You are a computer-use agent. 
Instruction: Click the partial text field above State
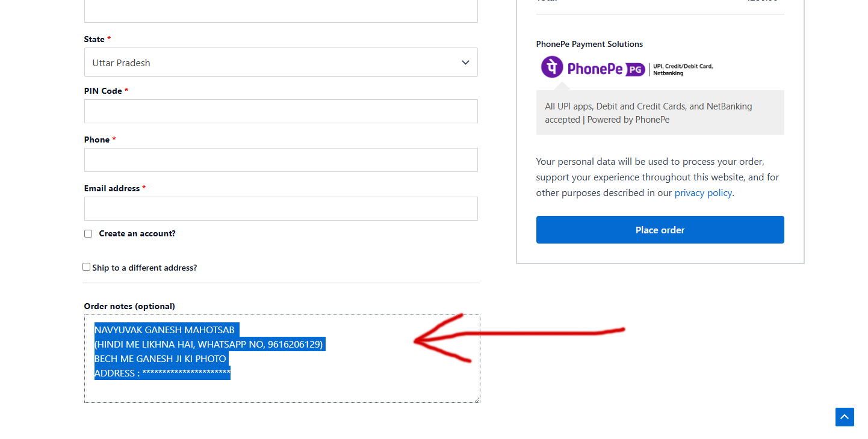pyautogui.click(x=281, y=11)
